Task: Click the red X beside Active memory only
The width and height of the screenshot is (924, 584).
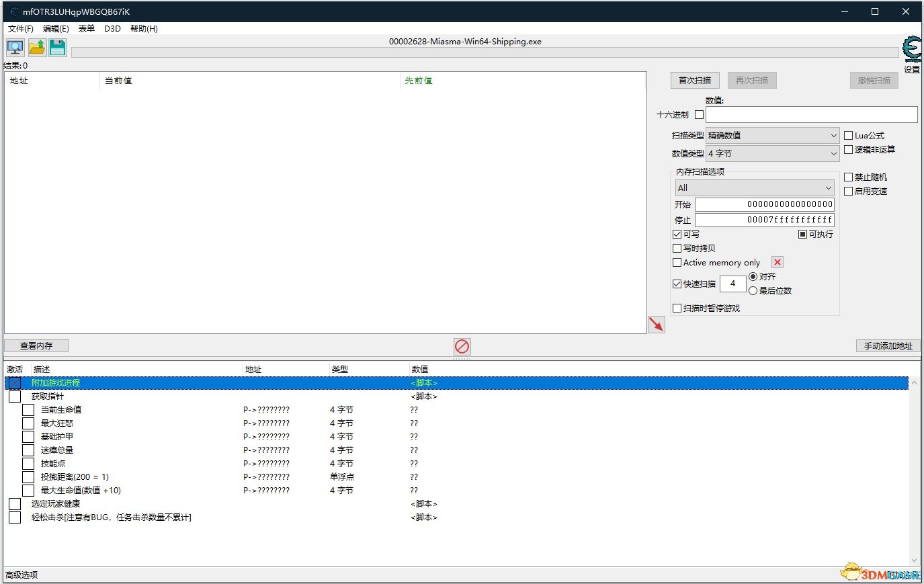Action: pos(778,262)
